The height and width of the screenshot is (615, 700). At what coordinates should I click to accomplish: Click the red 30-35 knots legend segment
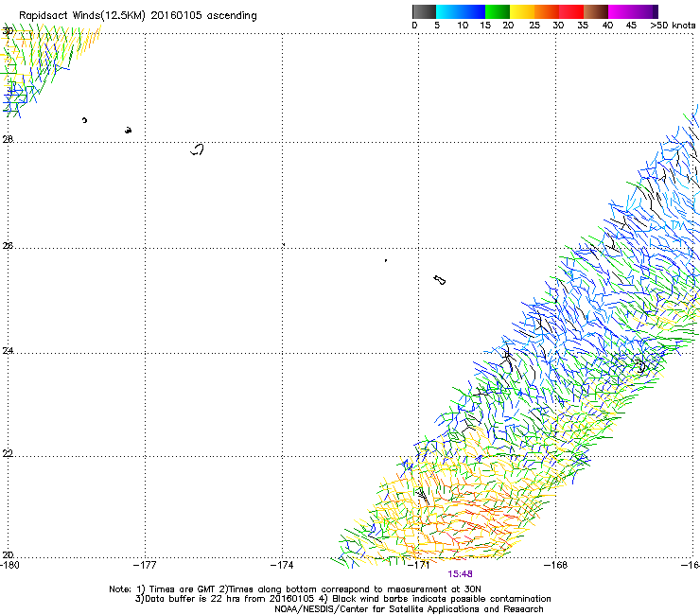pos(571,11)
